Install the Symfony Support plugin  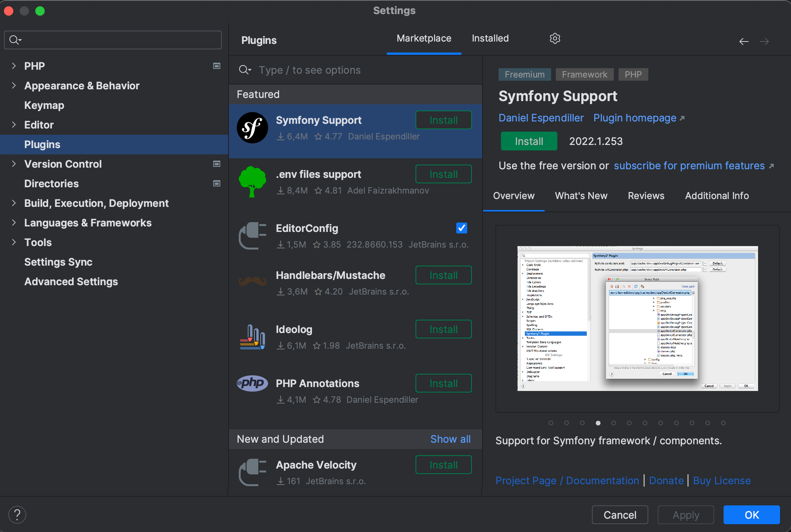point(528,141)
